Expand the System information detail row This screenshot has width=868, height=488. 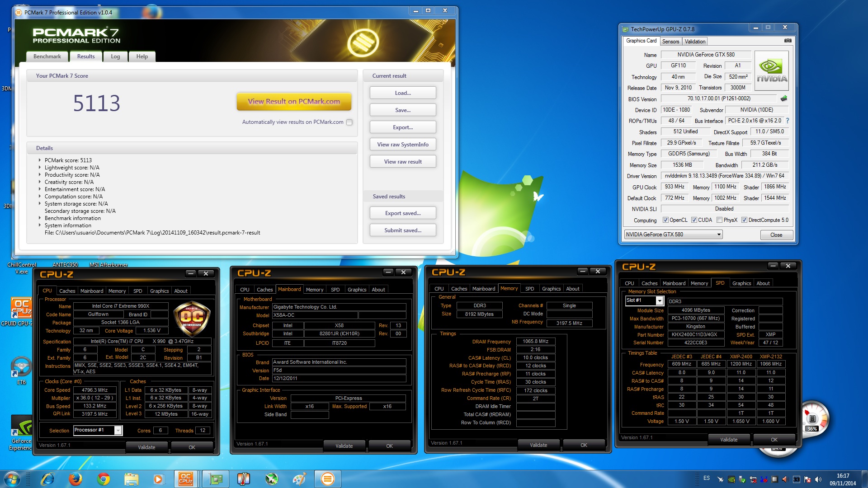pos(40,225)
